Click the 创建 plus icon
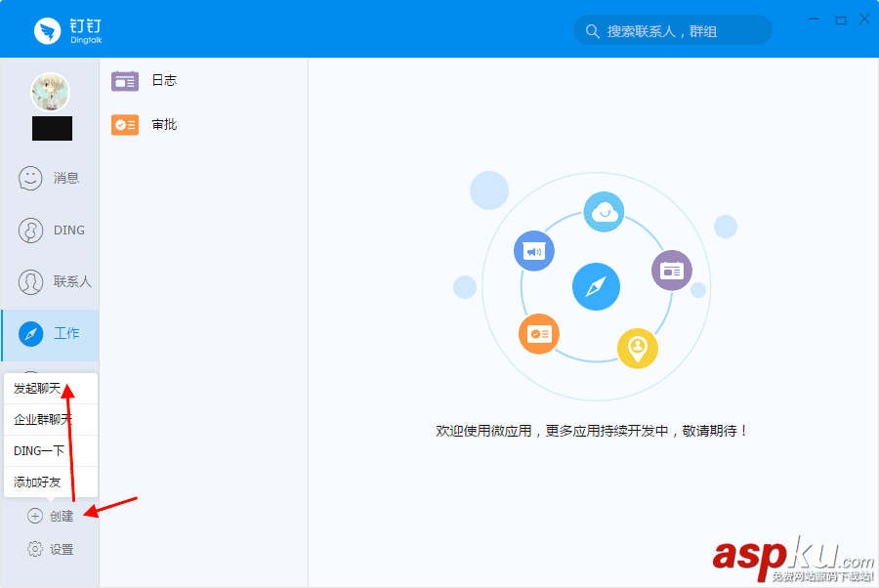The height and width of the screenshot is (588, 879). pos(35,516)
